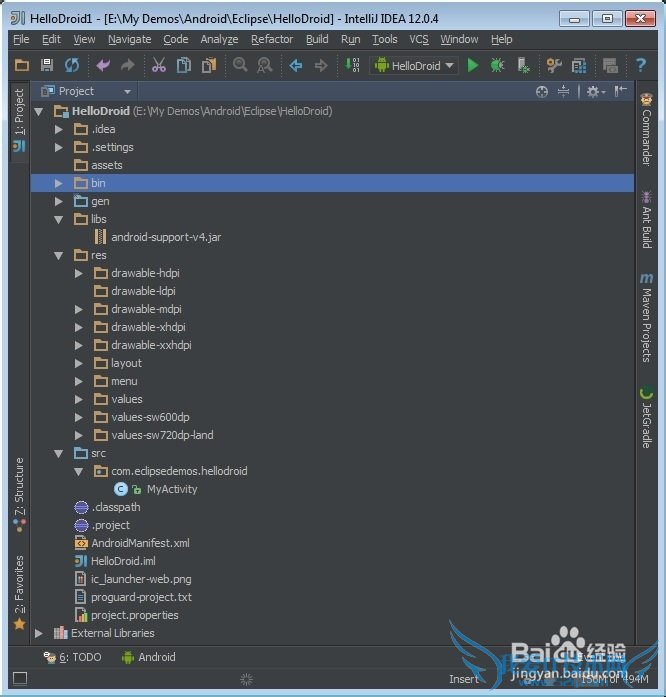Image resolution: width=666 pixels, height=697 pixels.
Task: Click the tool window toggle square in status bar
Action: pos(20,679)
